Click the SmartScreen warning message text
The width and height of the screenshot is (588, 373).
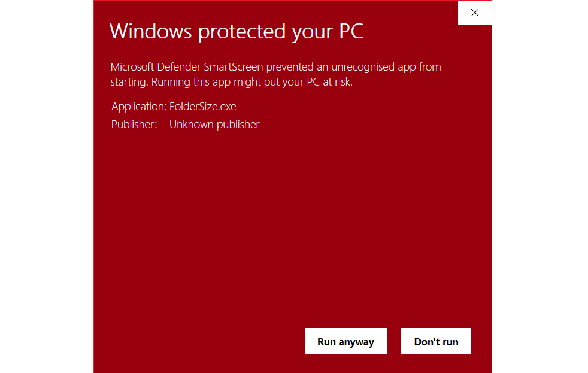point(275,74)
